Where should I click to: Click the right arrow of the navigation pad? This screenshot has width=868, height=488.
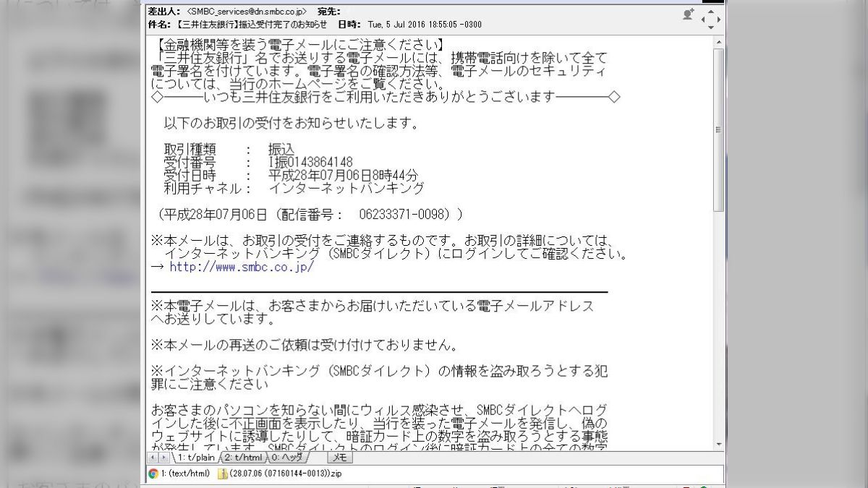tap(719, 19)
